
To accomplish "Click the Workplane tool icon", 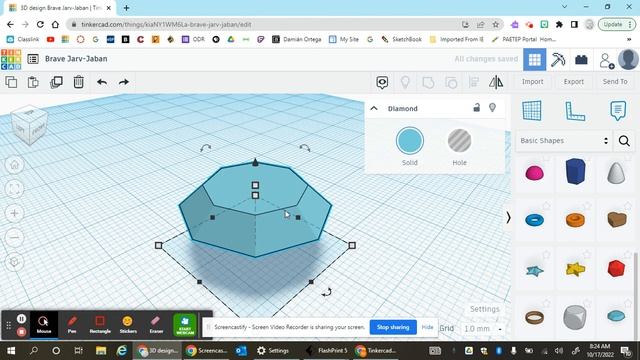I will [x=532, y=111].
